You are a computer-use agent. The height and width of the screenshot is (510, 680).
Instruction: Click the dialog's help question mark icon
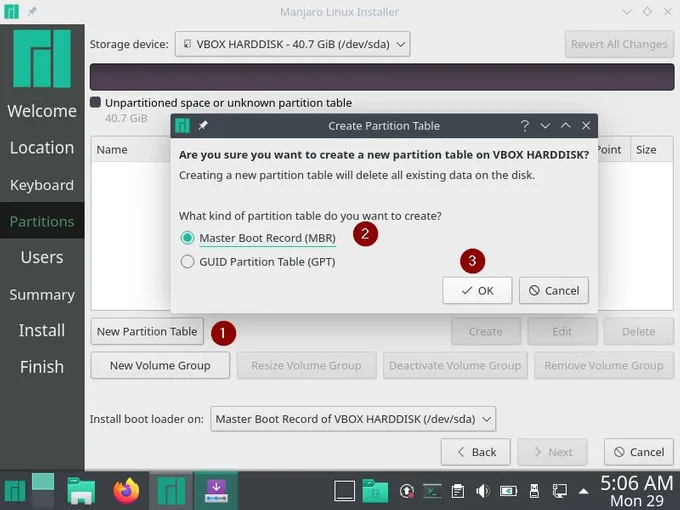525,126
